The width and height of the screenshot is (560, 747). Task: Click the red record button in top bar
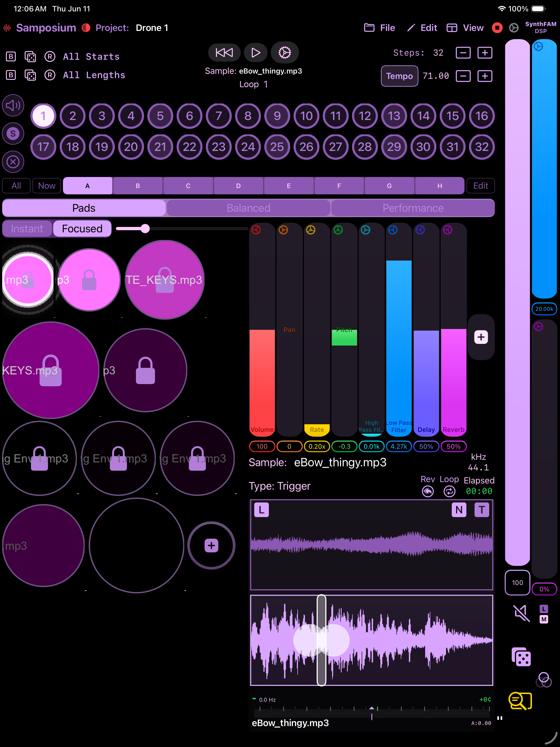pos(497,28)
